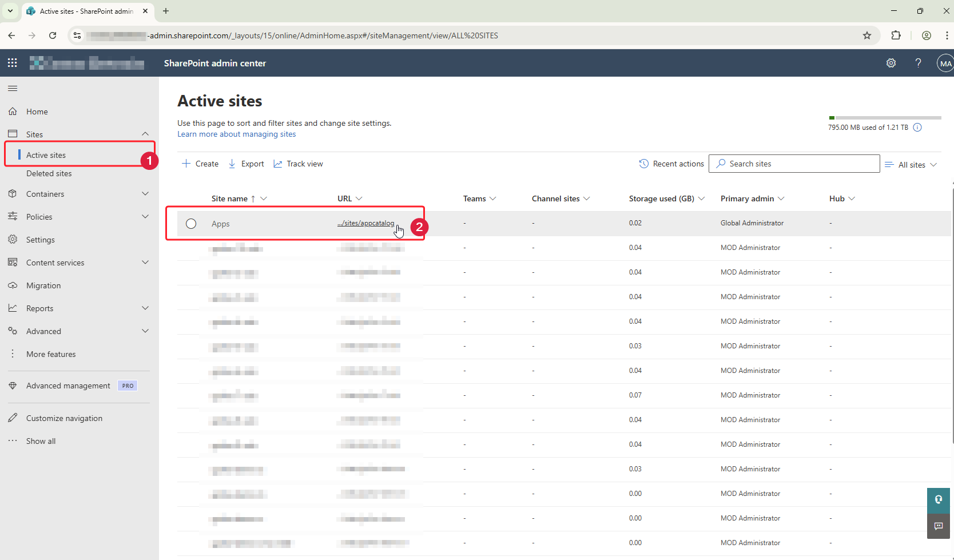Select the Apps site radio button
This screenshot has width=954, height=560.
point(191,224)
